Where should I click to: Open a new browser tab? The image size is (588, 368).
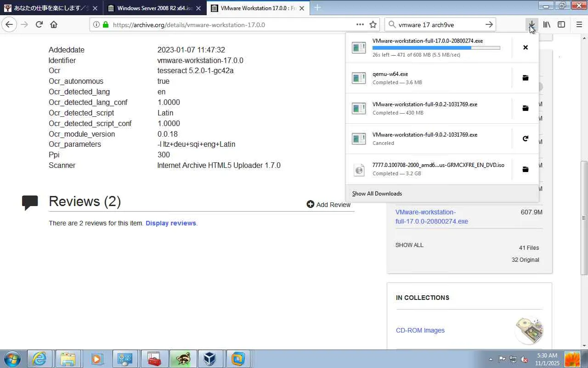pyautogui.click(x=317, y=8)
